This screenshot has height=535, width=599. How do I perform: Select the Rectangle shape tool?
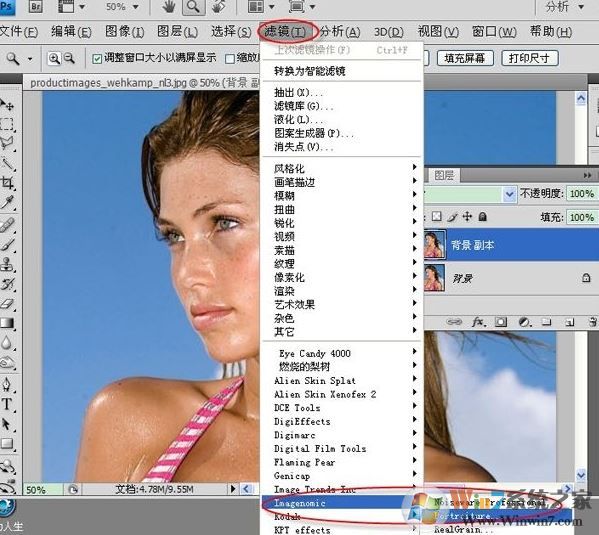(x=7, y=443)
